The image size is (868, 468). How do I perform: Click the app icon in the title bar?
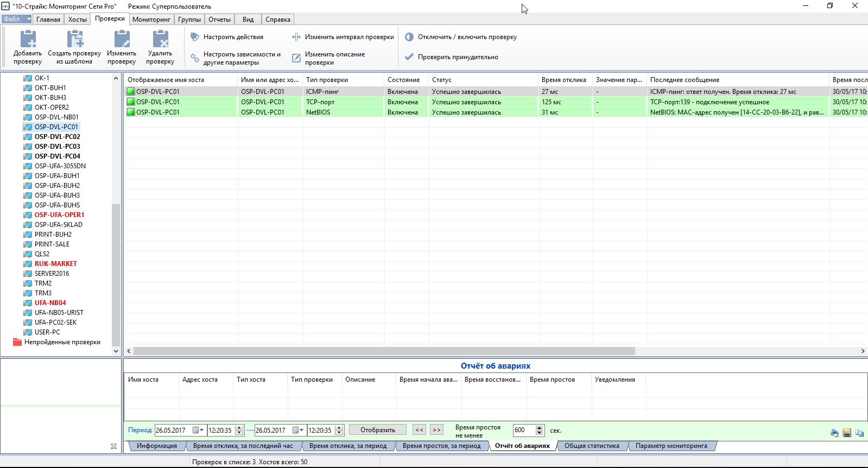[x=5, y=6]
